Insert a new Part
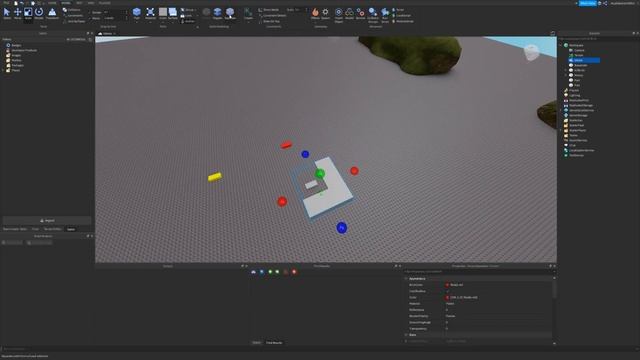This screenshot has width=640, height=360. (x=137, y=13)
